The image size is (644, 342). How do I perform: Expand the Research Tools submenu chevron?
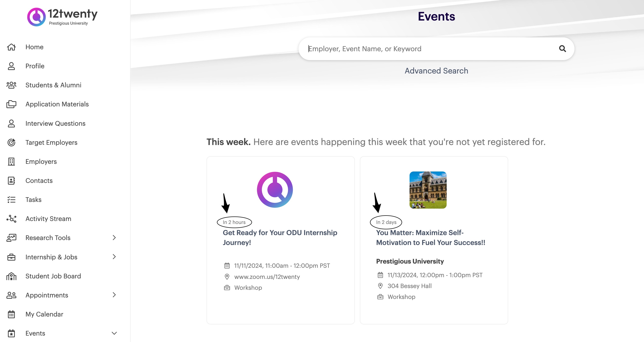(x=114, y=238)
